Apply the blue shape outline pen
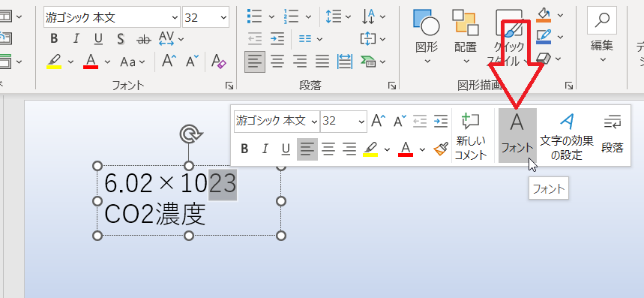Image resolution: width=644 pixels, height=298 pixels. [543, 37]
